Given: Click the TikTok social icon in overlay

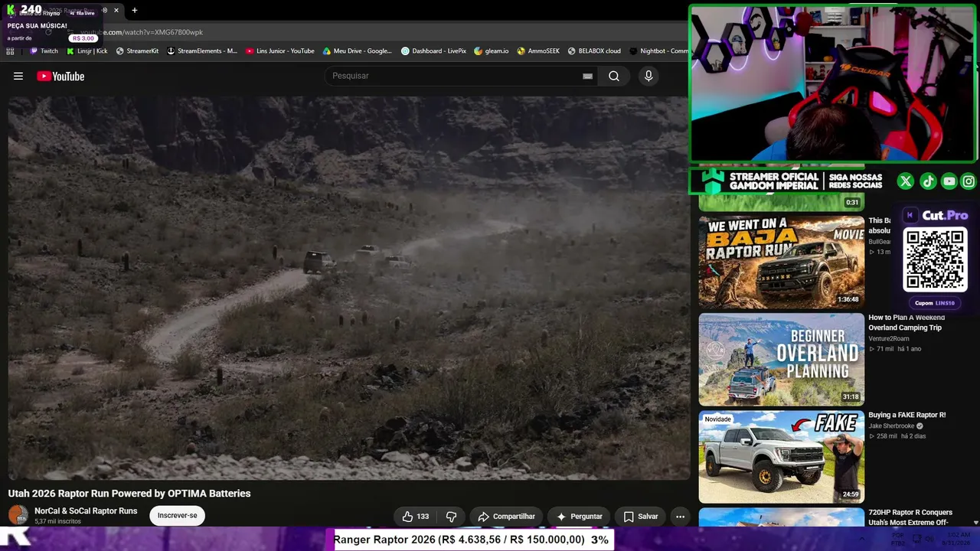Looking at the screenshot, I should pyautogui.click(x=928, y=181).
